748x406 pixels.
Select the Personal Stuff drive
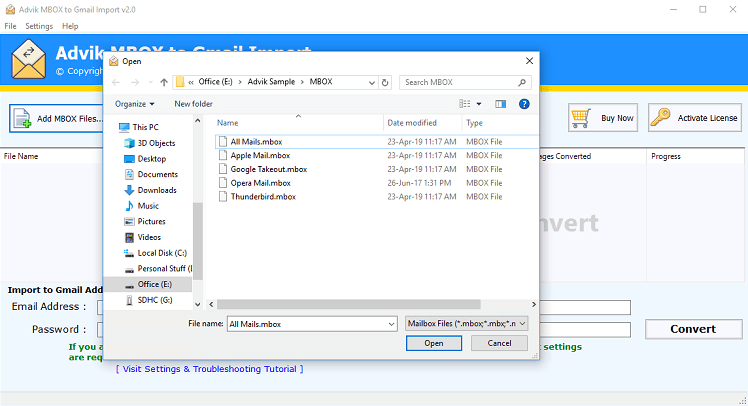[x=158, y=269]
